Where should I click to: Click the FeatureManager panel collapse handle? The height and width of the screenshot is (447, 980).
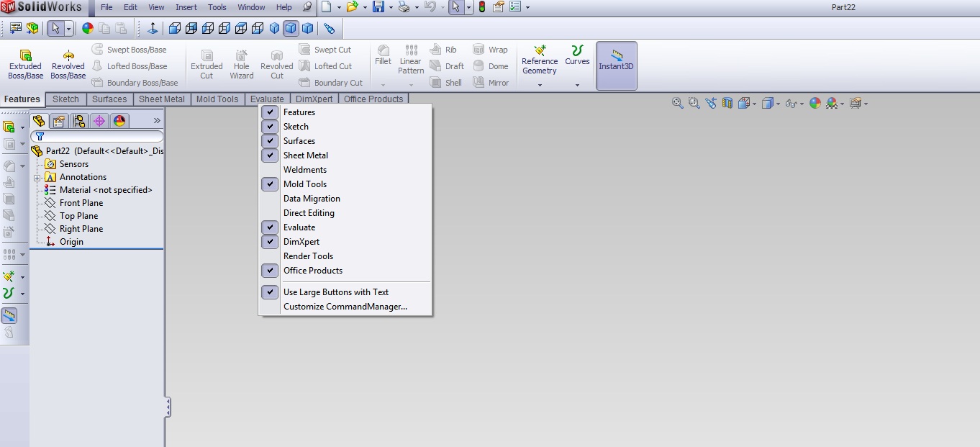168,407
